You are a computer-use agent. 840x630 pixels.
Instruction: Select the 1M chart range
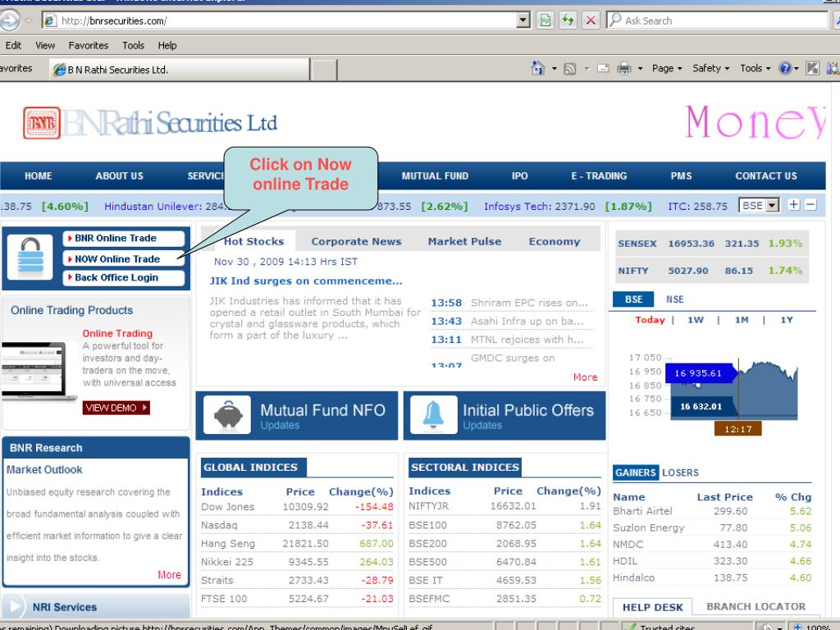tap(742, 320)
